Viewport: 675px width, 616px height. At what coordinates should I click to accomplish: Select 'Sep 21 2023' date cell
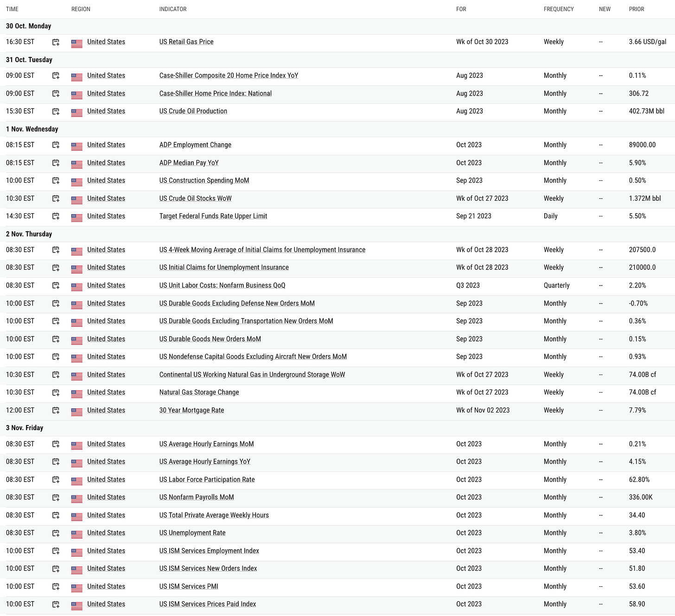click(474, 216)
